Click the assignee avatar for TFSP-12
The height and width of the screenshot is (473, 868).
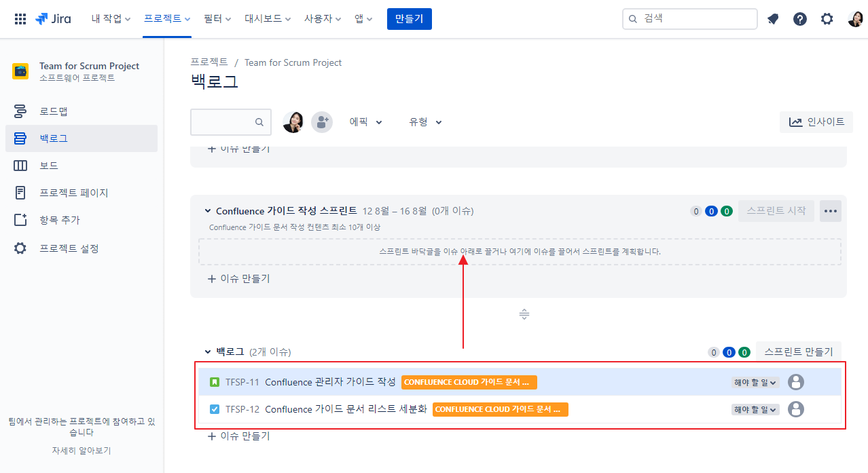(x=796, y=409)
